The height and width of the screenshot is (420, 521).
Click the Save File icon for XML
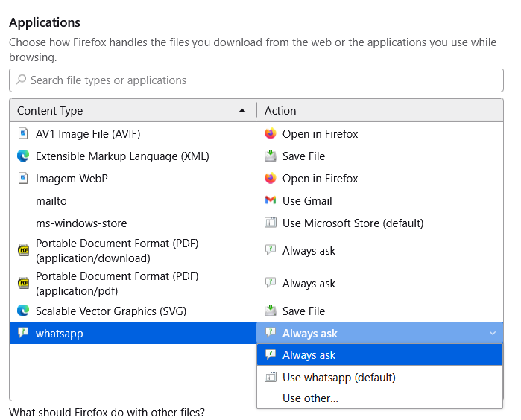tap(271, 156)
